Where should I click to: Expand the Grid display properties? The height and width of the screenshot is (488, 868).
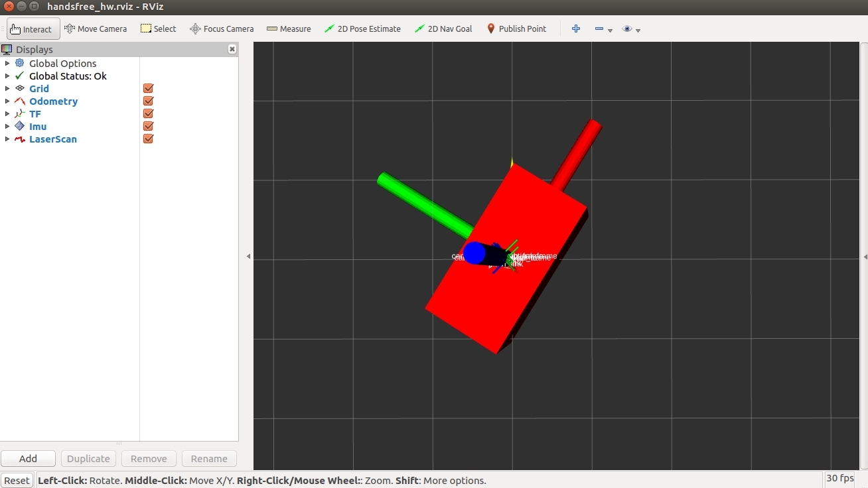tap(7, 88)
